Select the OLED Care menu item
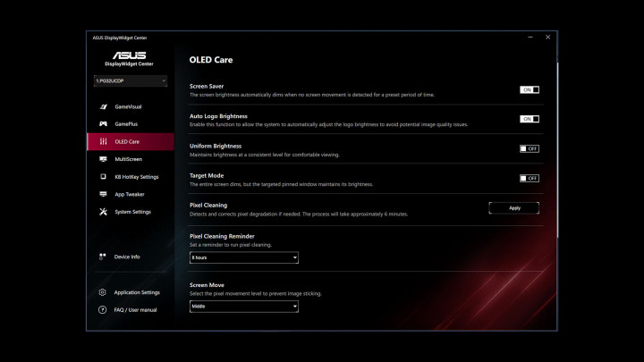Viewport: 644px width, 362px height. (x=131, y=141)
